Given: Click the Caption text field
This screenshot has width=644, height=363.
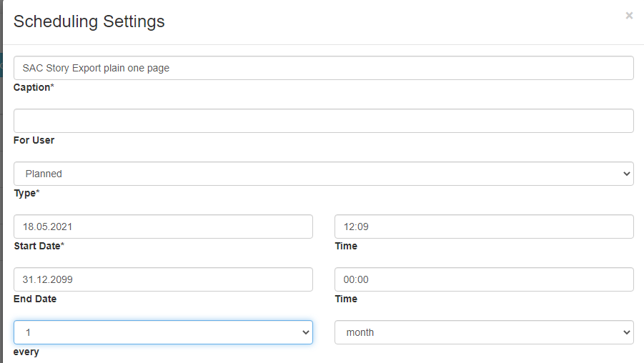Looking at the screenshot, I should (x=324, y=68).
